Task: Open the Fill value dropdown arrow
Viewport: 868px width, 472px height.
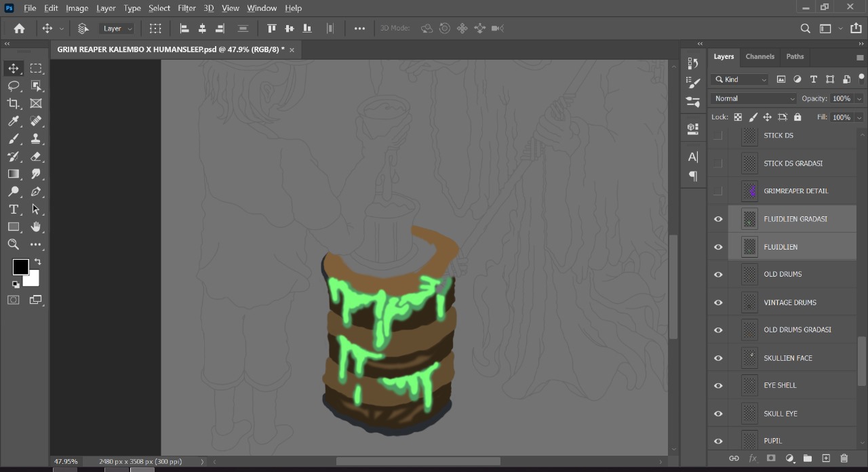Action: click(x=859, y=117)
